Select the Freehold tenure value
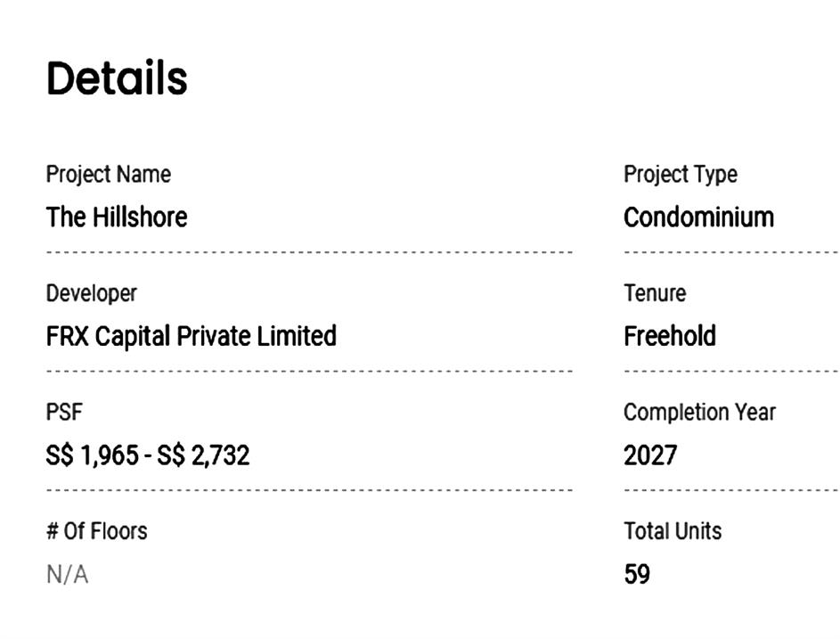The height and width of the screenshot is (639, 840). (670, 337)
